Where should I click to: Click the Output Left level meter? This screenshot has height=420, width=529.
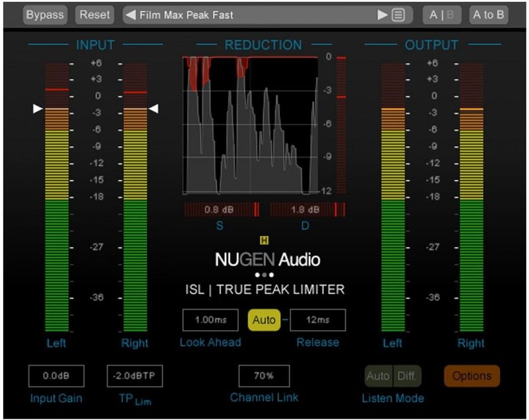(393, 197)
